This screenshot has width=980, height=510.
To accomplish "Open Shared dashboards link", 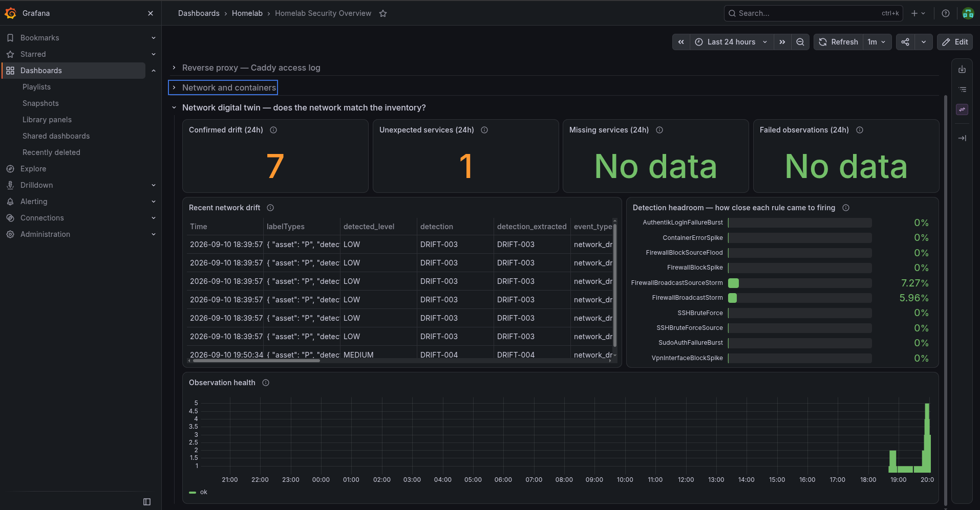I will pyautogui.click(x=56, y=136).
